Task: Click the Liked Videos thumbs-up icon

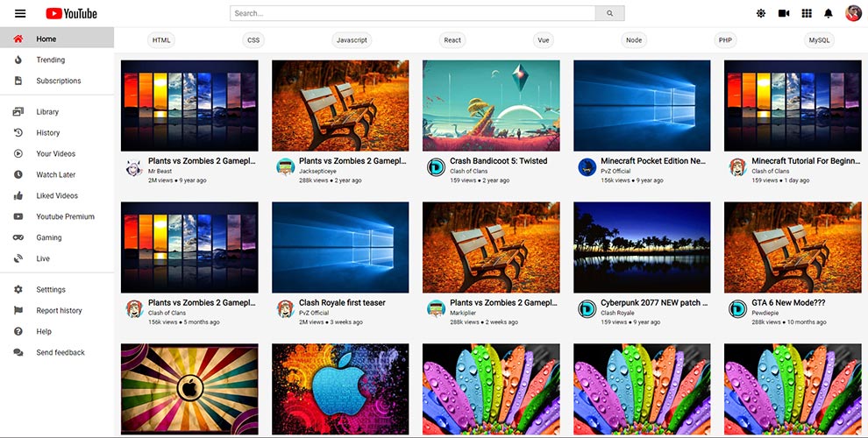Action: click(18, 195)
